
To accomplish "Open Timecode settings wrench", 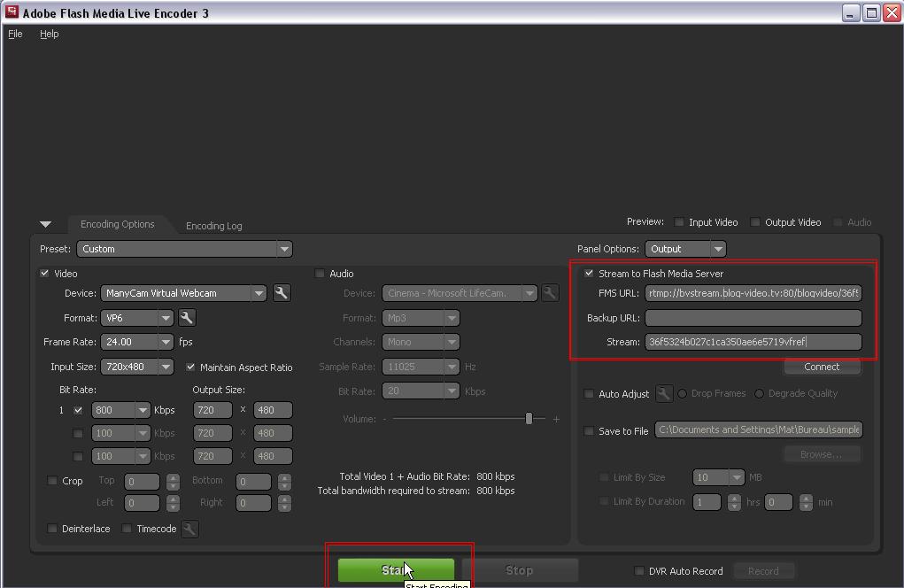I will (189, 529).
